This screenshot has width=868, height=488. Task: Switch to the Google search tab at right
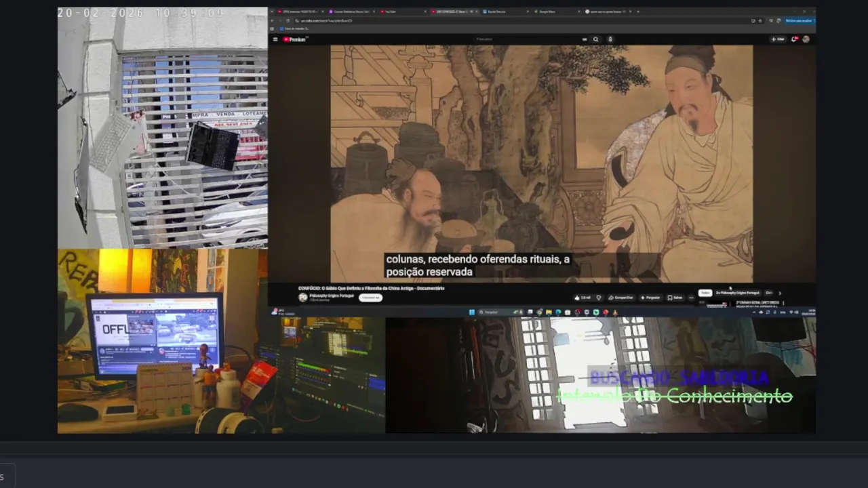(608, 12)
